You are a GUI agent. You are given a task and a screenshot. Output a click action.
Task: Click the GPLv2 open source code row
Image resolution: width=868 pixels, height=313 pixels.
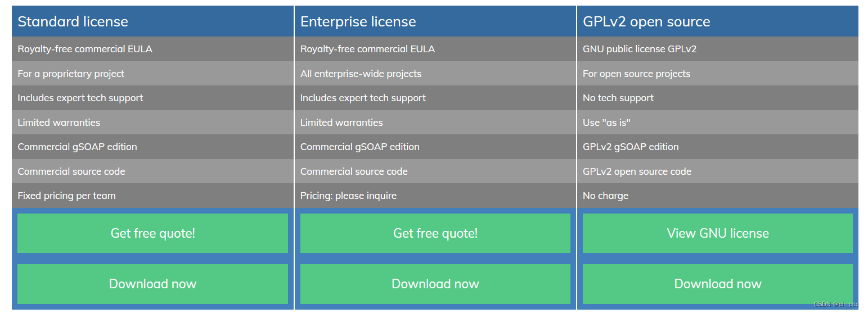click(718, 171)
